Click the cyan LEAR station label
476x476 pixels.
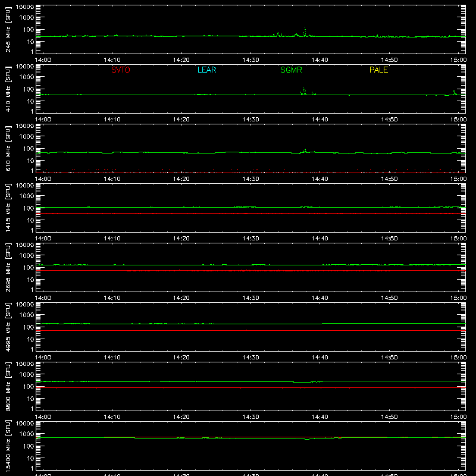click(206, 70)
